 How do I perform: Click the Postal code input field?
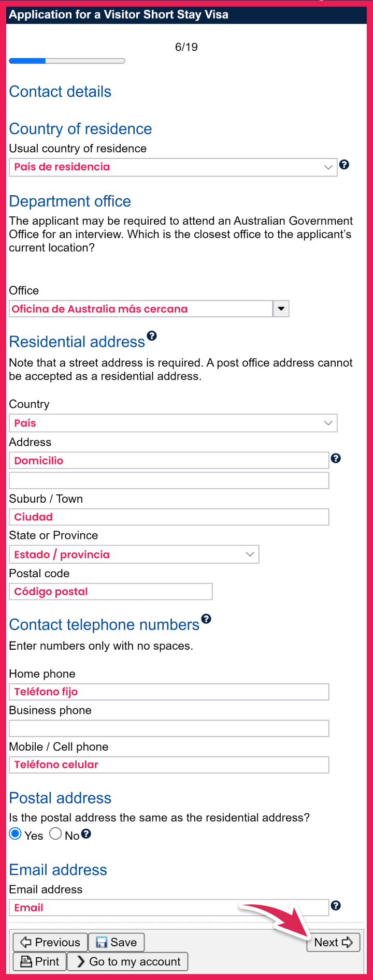pyautogui.click(x=111, y=592)
